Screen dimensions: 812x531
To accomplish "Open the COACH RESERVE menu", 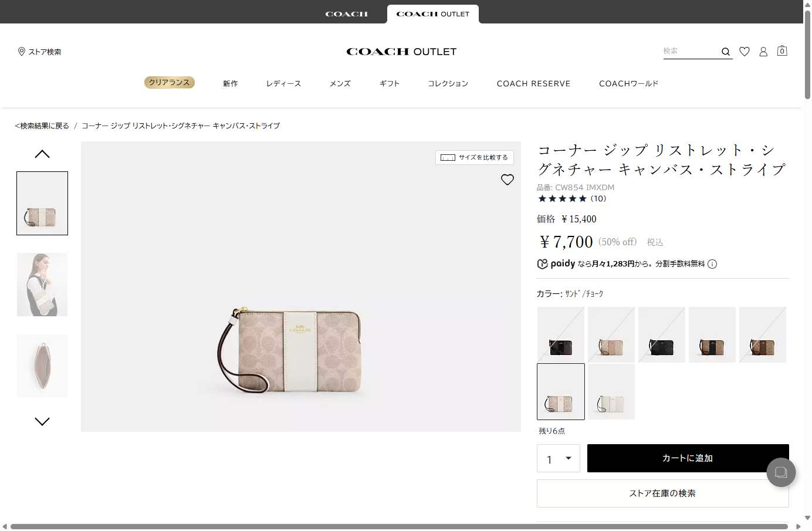I will click(x=534, y=84).
